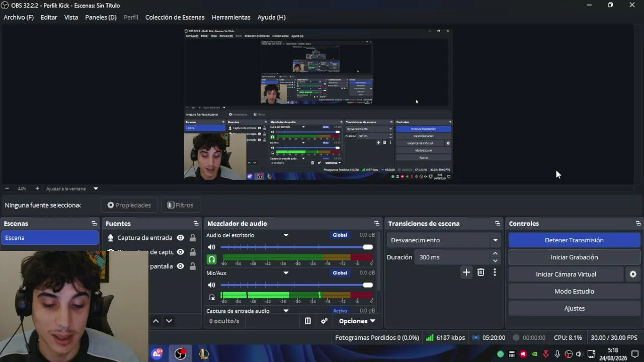Increase Duración with the up arrow
This screenshot has width=644, height=362.
click(495, 254)
